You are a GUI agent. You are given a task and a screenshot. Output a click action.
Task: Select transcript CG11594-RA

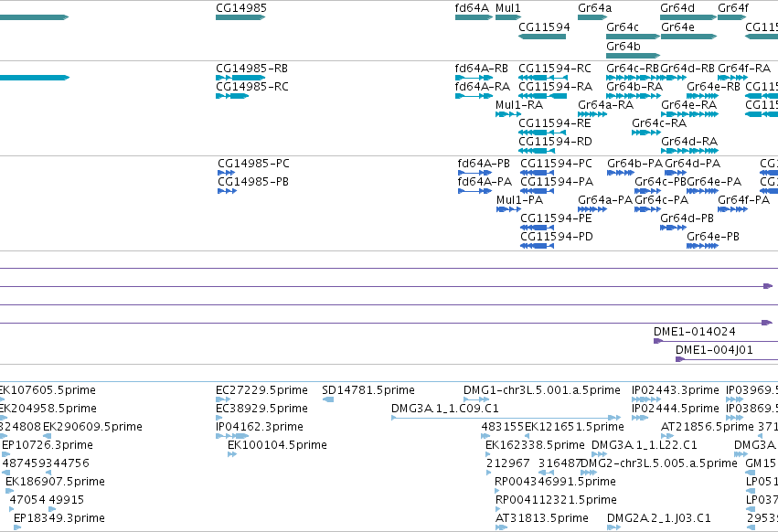pos(542,96)
